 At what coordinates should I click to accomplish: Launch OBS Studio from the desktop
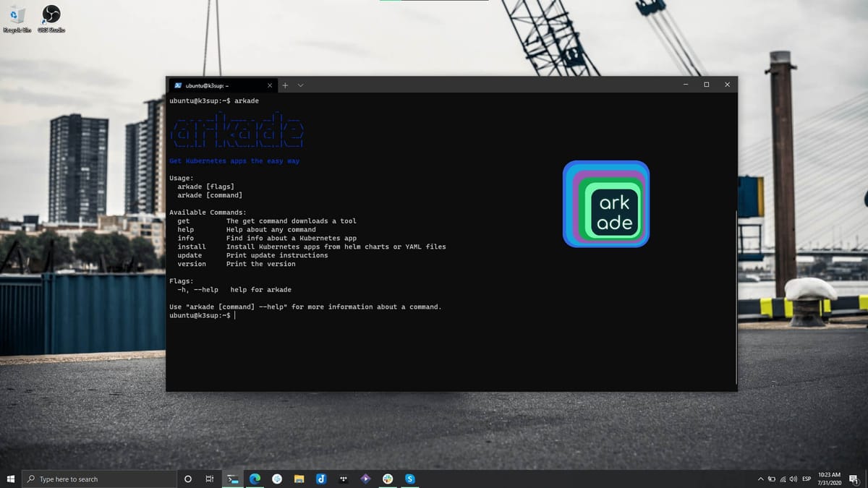point(51,20)
